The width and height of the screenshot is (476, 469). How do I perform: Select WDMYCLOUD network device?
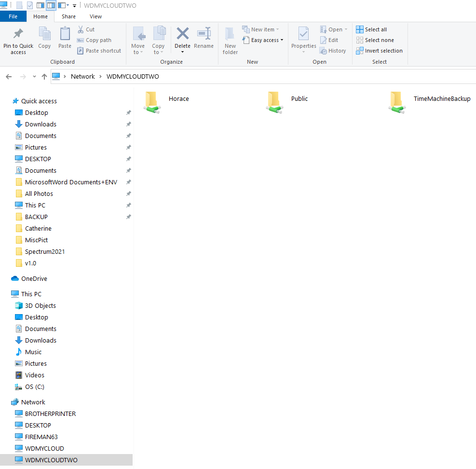(40, 448)
